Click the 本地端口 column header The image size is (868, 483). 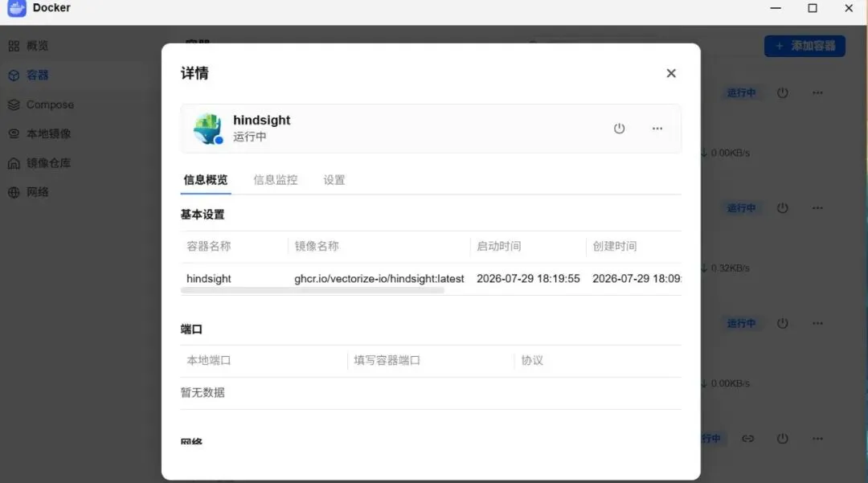(x=208, y=361)
